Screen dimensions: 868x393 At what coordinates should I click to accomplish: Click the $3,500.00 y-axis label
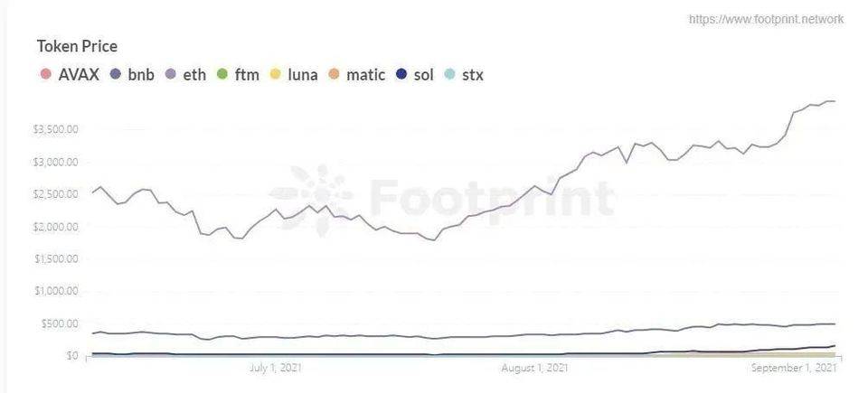click(55, 129)
